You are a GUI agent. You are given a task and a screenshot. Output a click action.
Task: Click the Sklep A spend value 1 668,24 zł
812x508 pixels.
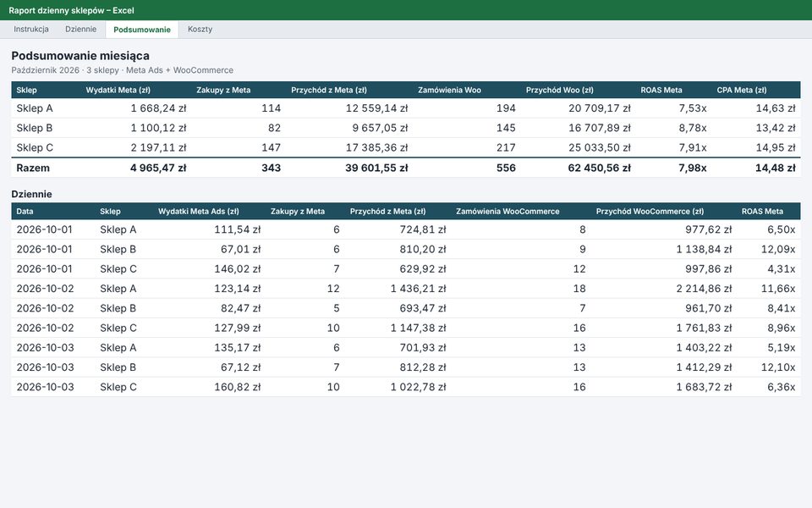158,108
